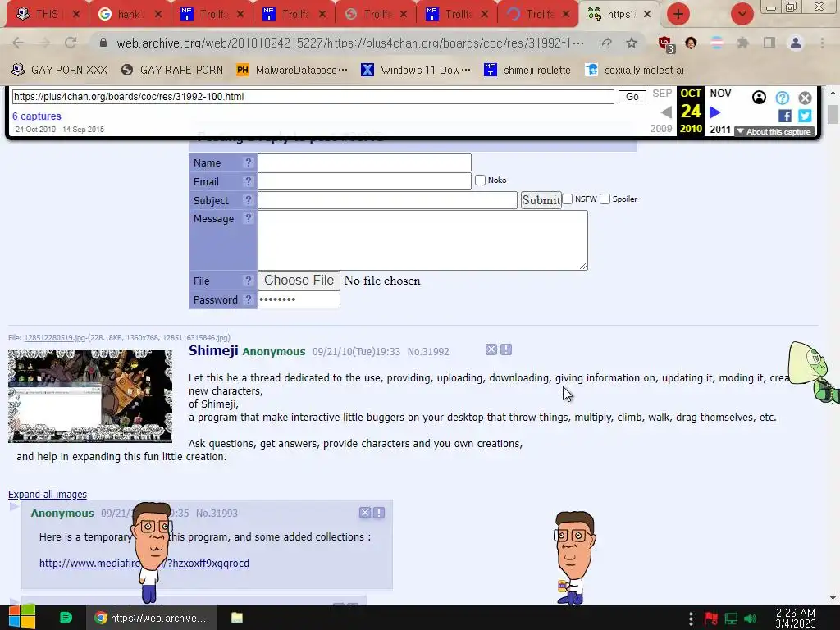Viewport: 840px width, 630px height.
Task: Open a new tab with plus button
Action: [x=678, y=14]
